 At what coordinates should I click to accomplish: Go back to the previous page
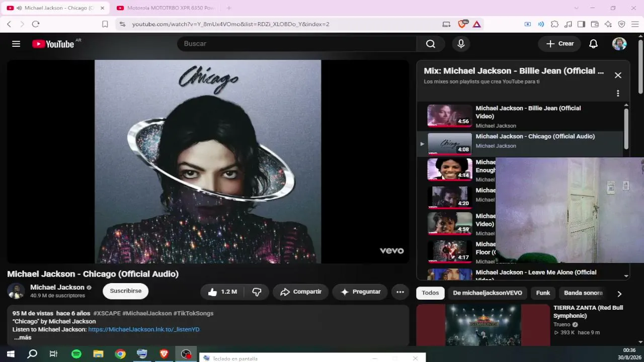[x=9, y=24]
